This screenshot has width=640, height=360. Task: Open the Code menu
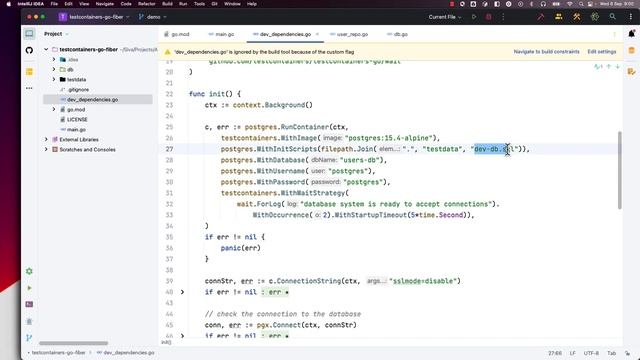(x=126, y=4)
